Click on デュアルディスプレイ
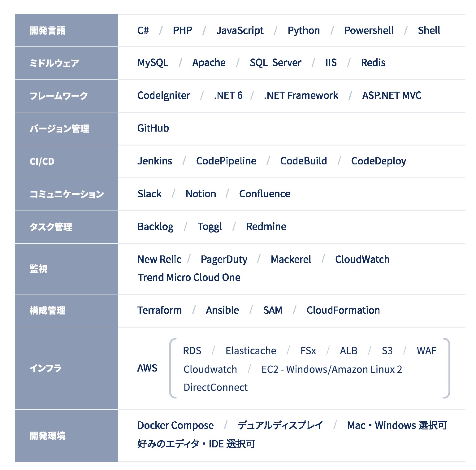Image resolution: width=476 pixels, height=470 pixels. (x=280, y=425)
